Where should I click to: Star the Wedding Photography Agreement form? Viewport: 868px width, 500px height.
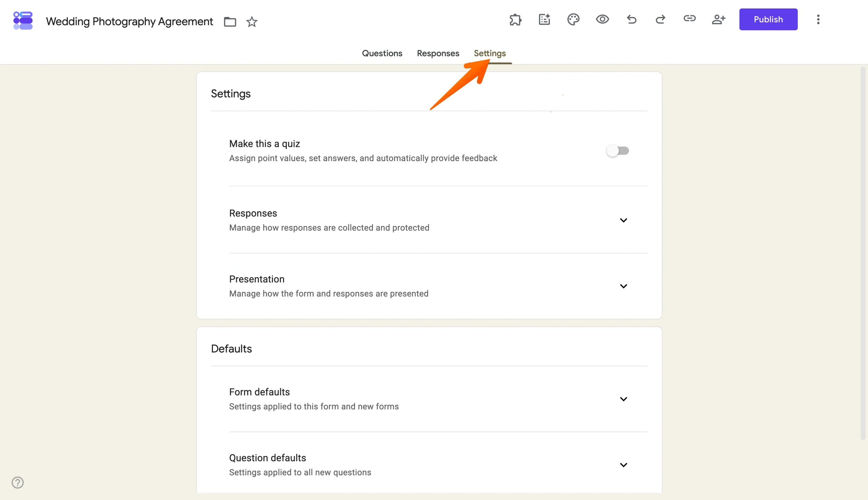252,22
